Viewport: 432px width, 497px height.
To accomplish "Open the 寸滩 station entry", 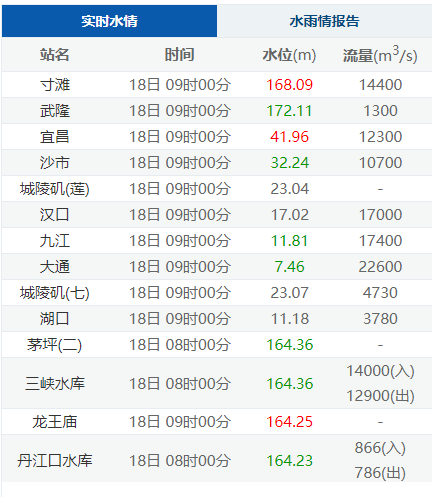I will [55, 85].
